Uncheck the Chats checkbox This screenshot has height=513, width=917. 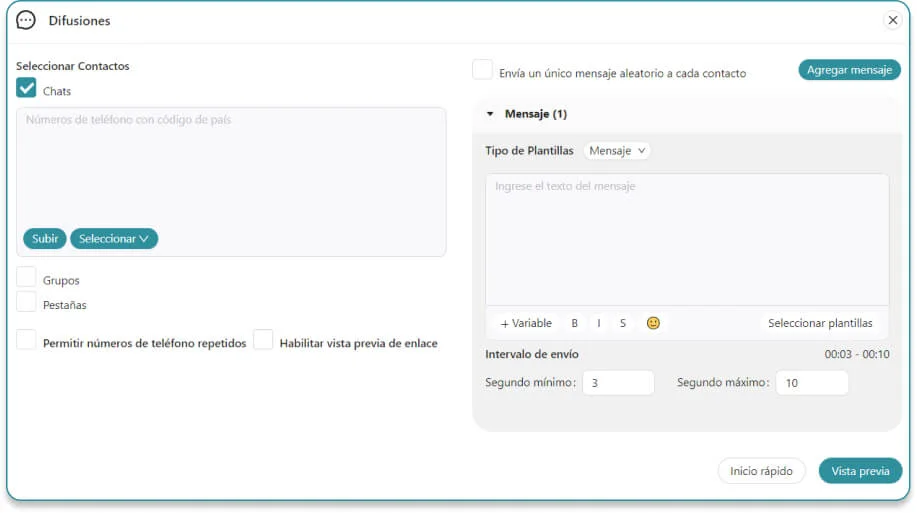(27, 89)
